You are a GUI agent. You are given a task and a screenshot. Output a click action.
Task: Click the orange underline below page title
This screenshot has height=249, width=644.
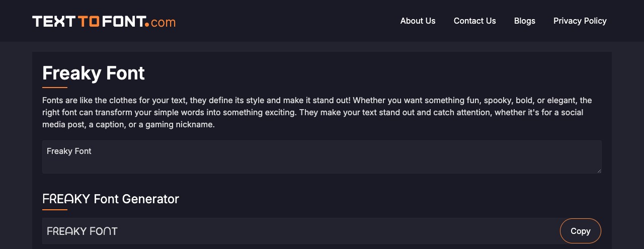(54, 88)
